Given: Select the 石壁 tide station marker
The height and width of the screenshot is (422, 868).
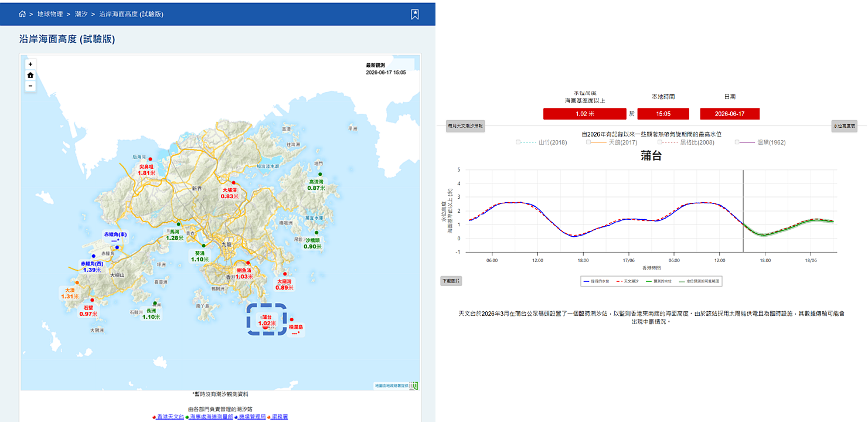Looking at the screenshot, I should pos(92,300).
